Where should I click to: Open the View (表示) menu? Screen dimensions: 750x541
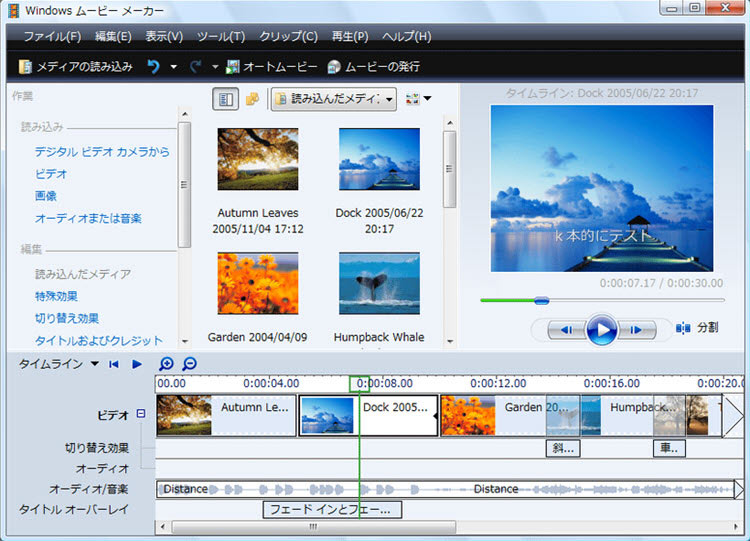coord(164,36)
